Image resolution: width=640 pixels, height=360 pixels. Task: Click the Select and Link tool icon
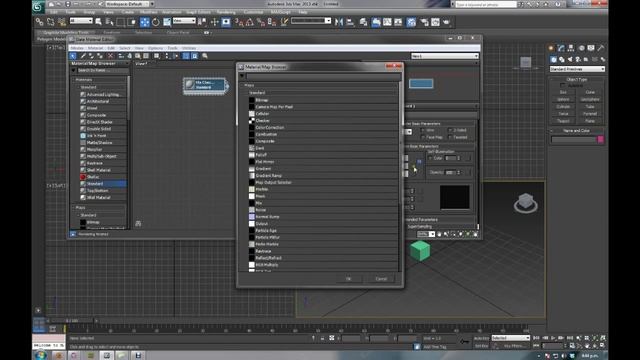click(39, 22)
